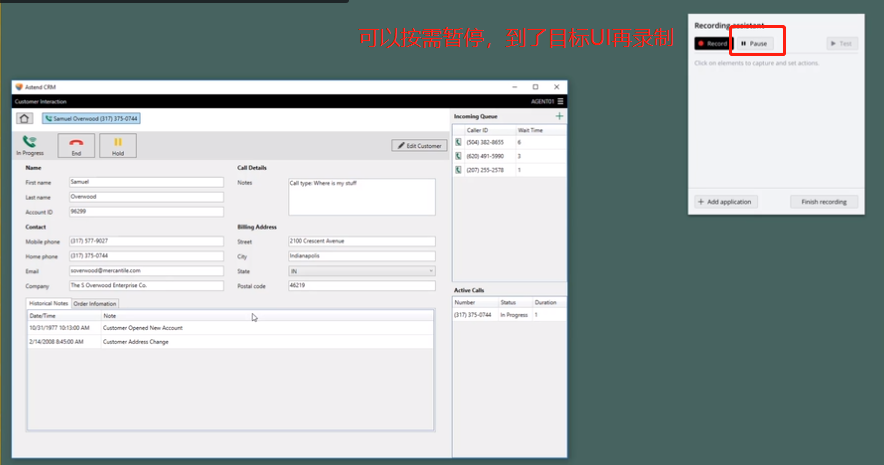Click phone icon for caller (207) 255-2578

(458, 170)
